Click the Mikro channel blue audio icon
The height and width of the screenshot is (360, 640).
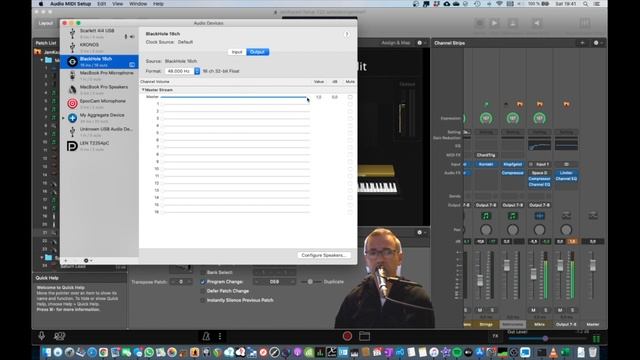[x=540, y=216]
